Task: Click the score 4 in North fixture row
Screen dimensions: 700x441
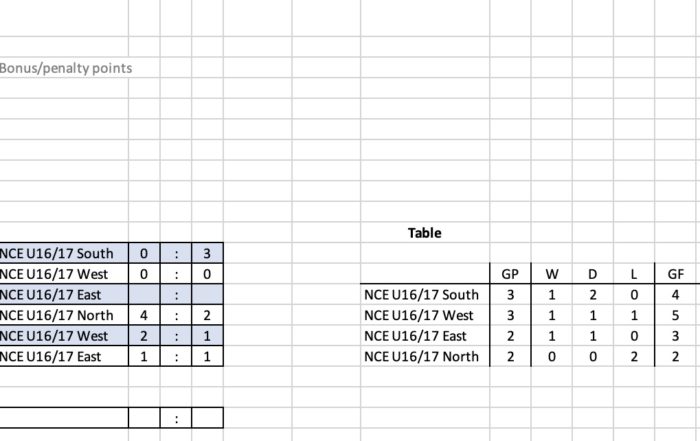Action: 144,315
